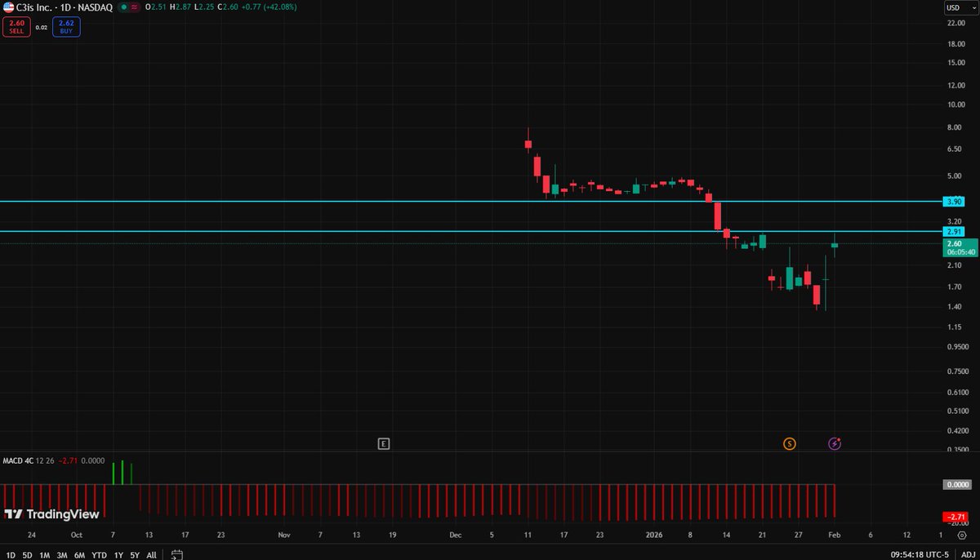980x560 pixels.
Task: Click the pink data mode indicator icon
Action: pyautogui.click(x=134, y=7)
